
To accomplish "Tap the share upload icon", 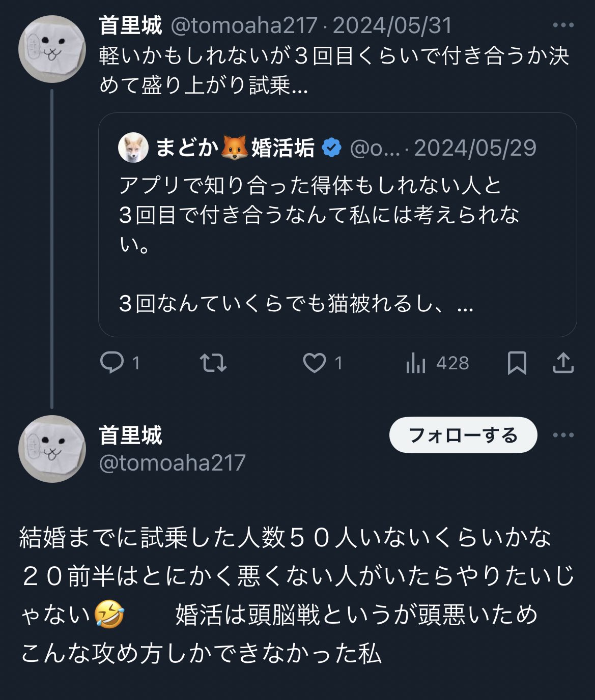I will (x=563, y=363).
